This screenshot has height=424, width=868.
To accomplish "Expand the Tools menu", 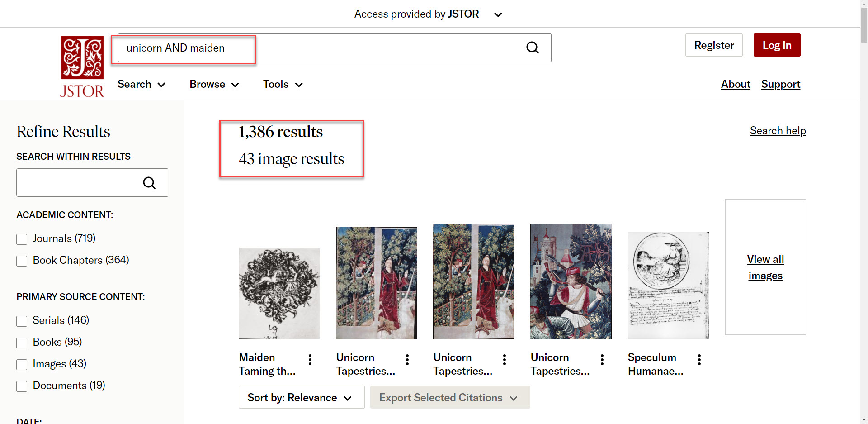I will pyautogui.click(x=283, y=85).
